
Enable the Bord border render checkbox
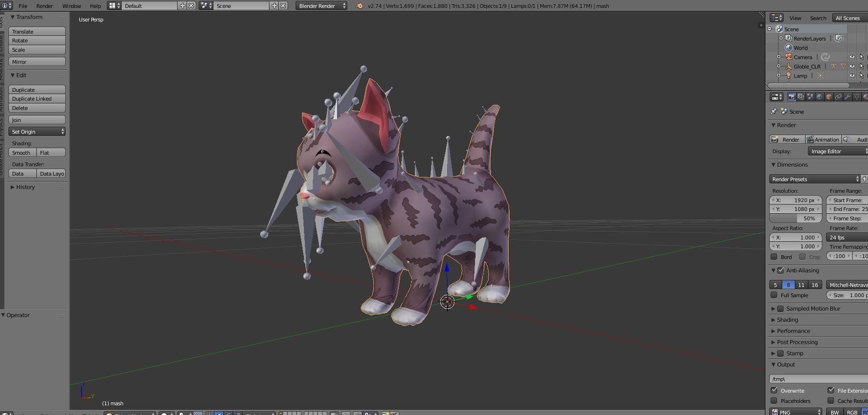click(x=774, y=257)
